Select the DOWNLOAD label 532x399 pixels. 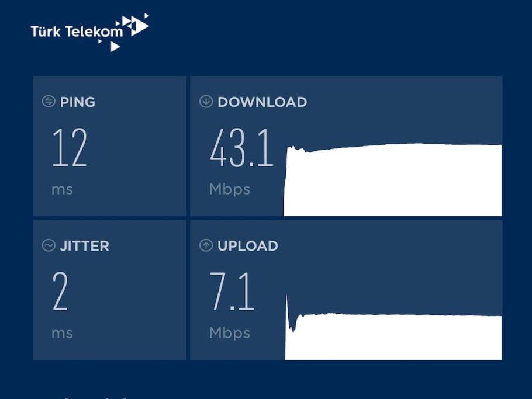(262, 102)
